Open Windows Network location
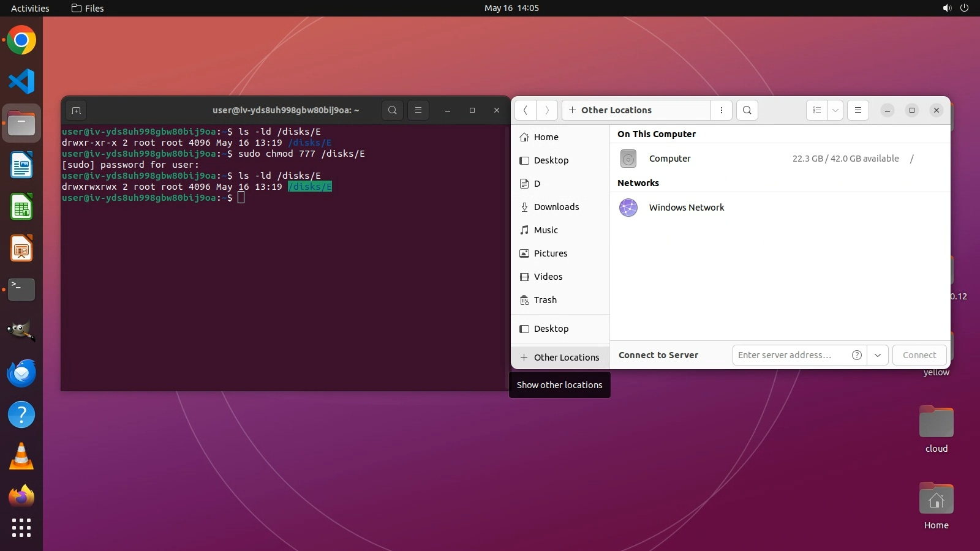Screen dimensions: 980x551 point(686,208)
